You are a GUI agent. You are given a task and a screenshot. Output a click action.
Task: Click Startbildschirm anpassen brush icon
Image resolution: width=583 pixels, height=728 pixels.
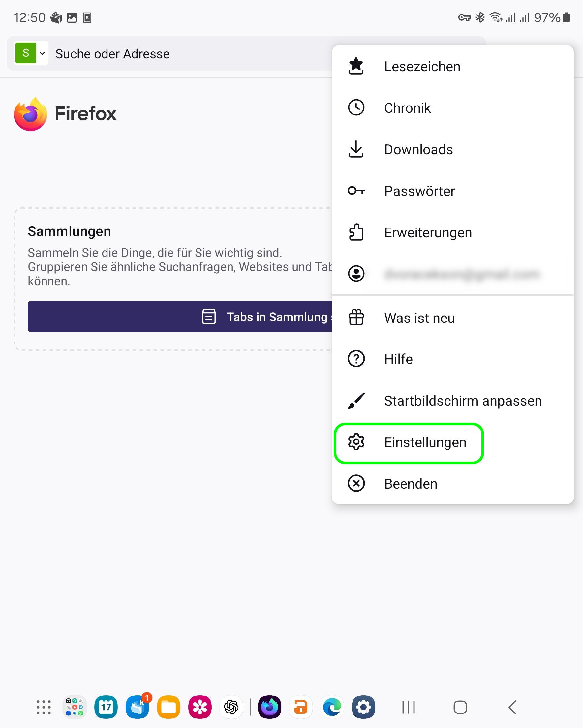tap(356, 401)
